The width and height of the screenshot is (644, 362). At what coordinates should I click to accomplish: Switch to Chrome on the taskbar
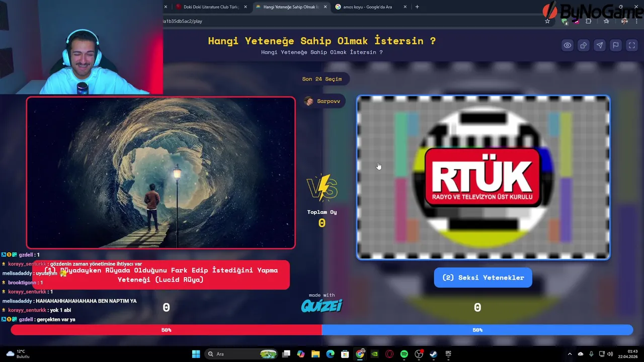pos(360,354)
